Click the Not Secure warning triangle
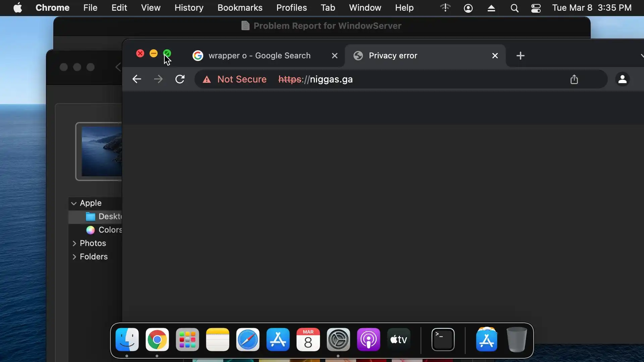644x362 pixels. [x=207, y=79]
